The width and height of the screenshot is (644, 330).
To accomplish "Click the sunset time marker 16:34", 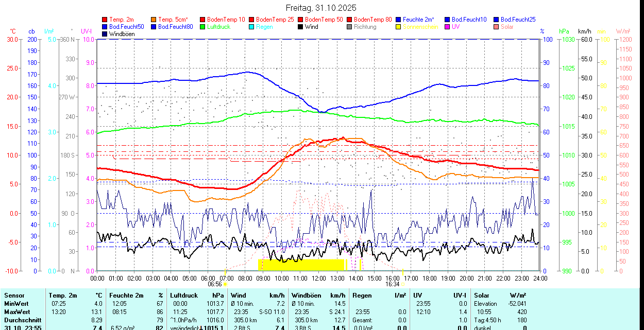I will pos(393,284).
